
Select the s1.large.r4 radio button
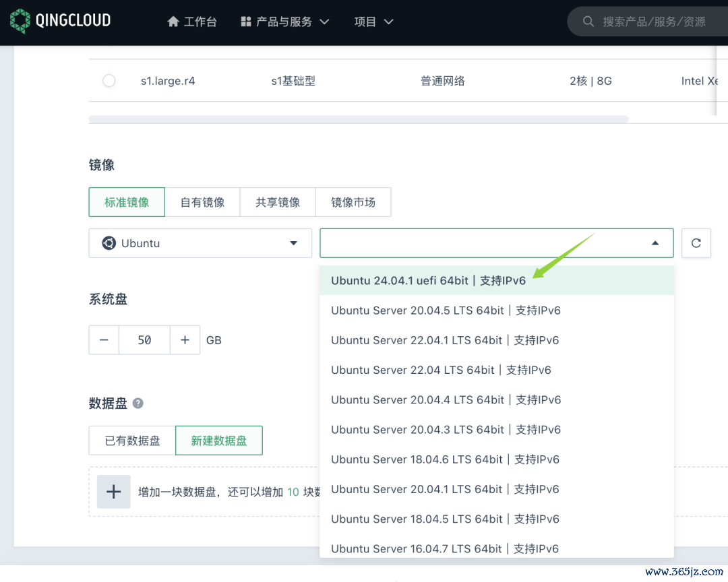[x=109, y=81]
